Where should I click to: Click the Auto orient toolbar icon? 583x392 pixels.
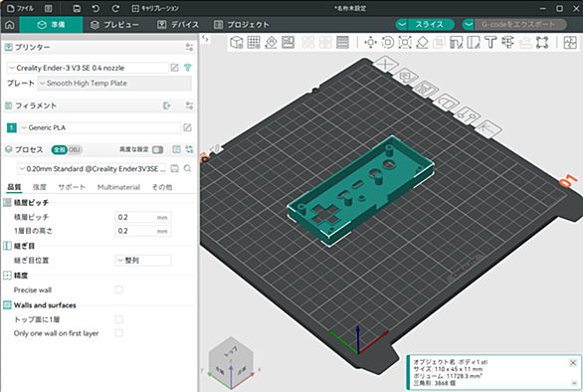tap(271, 43)
